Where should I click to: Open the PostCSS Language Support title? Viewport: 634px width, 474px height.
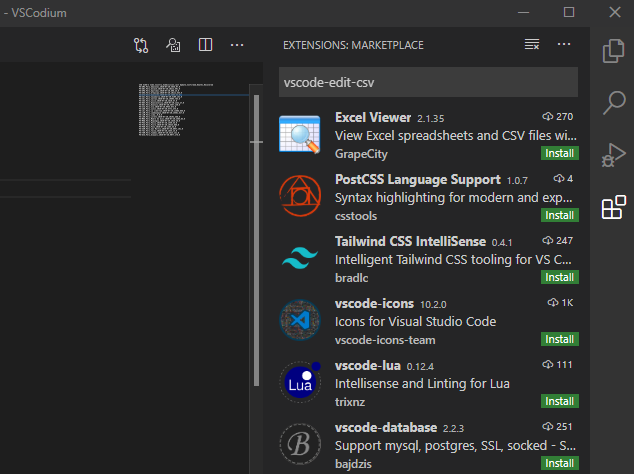tap(418, 180)
